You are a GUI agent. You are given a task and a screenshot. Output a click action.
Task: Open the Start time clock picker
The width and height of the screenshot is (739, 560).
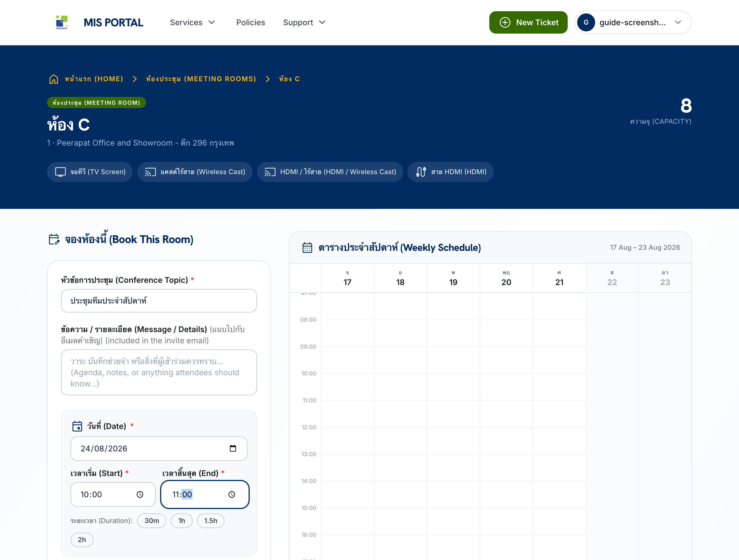(140, 494)
